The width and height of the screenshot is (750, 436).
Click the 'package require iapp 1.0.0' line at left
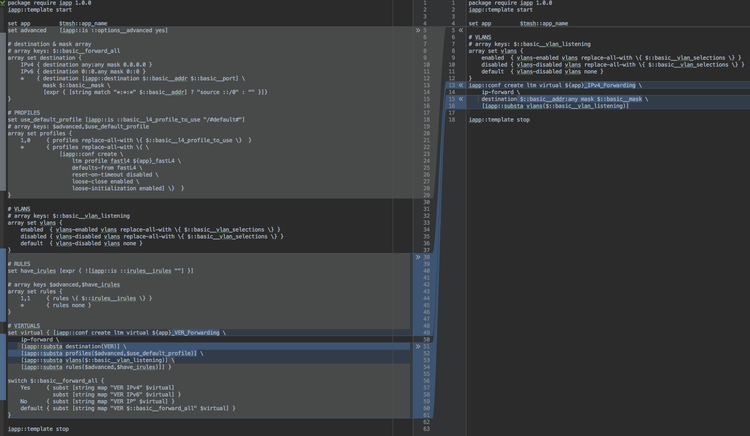[x=50, y=3]
